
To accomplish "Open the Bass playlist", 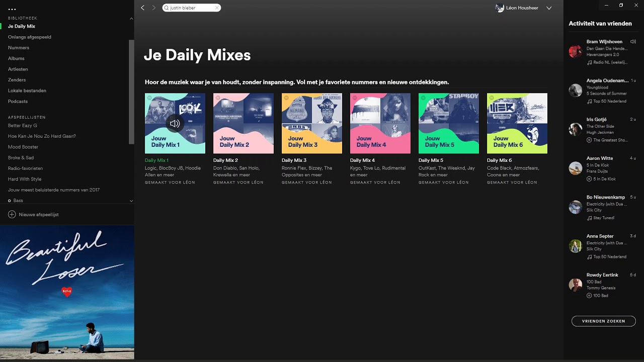I will (18, 201).
